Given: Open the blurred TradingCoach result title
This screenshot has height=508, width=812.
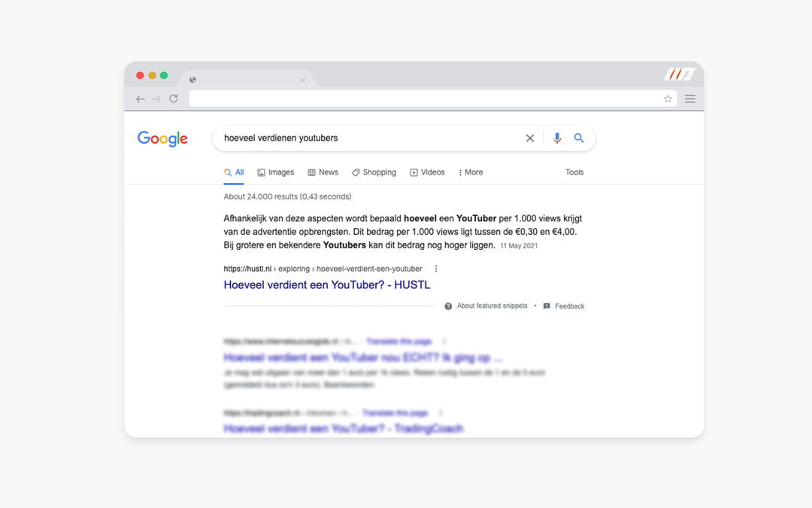Looking at the screenshot, I should point(344,429).
